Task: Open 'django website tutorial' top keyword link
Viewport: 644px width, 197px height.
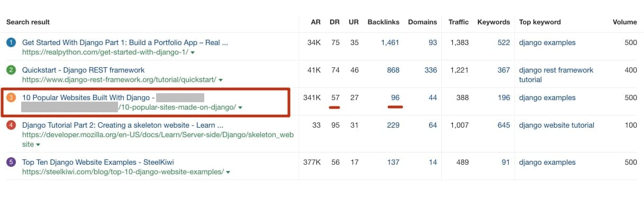Action: 557,125
